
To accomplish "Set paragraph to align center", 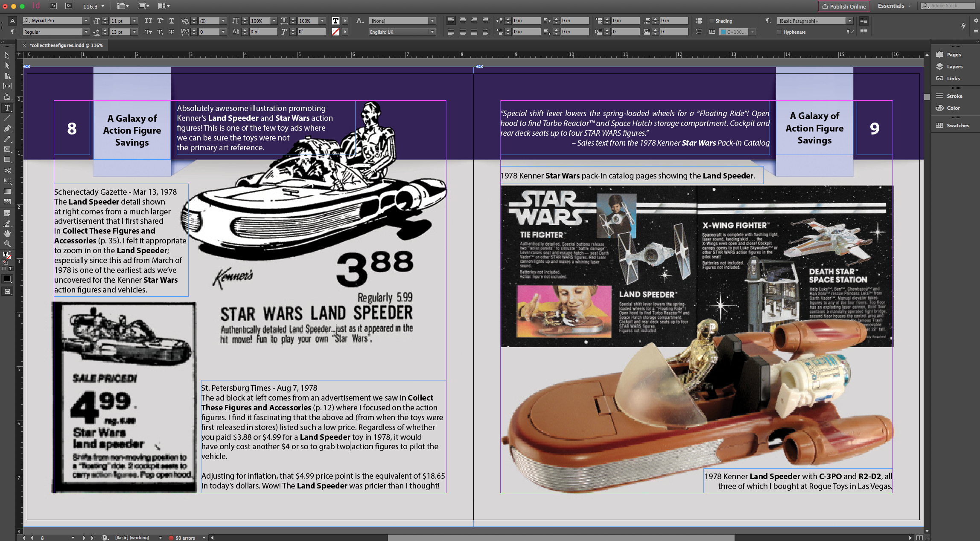I will (463, 20).
